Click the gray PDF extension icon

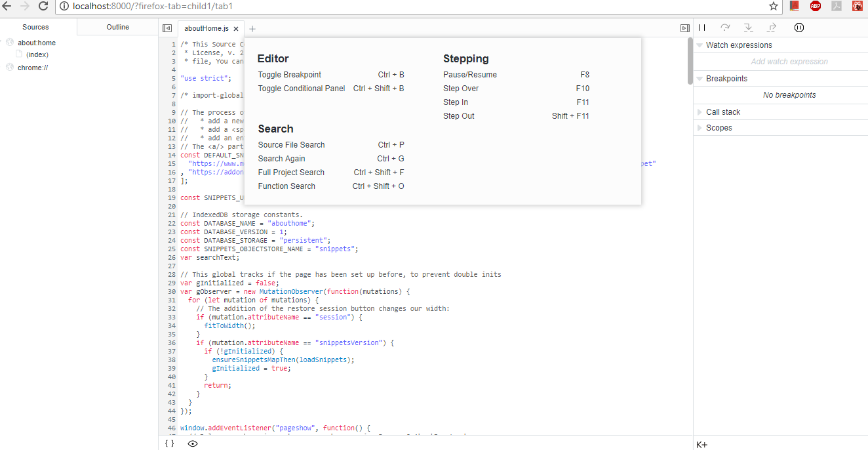[837, 6]
